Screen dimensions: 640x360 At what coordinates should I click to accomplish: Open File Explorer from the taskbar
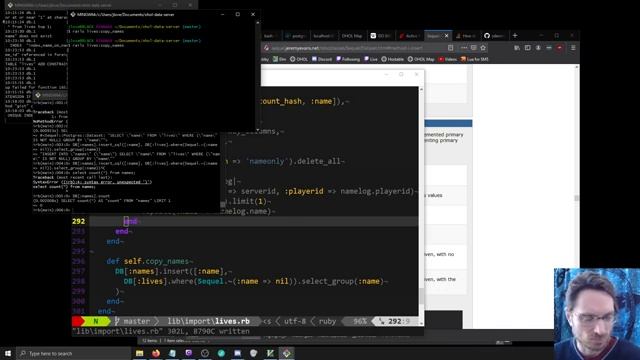pos(140,353)
